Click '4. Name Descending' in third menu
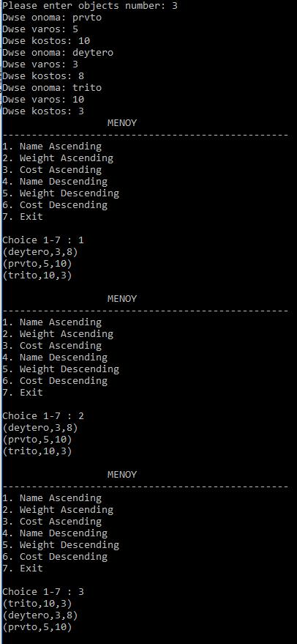Screen dimensions: 297x644 55,533
